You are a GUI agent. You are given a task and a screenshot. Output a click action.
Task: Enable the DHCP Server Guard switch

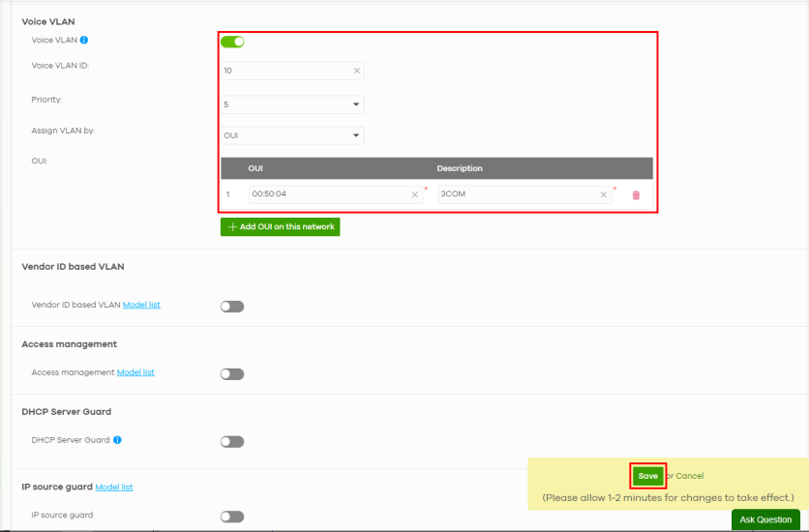(232, 442)
